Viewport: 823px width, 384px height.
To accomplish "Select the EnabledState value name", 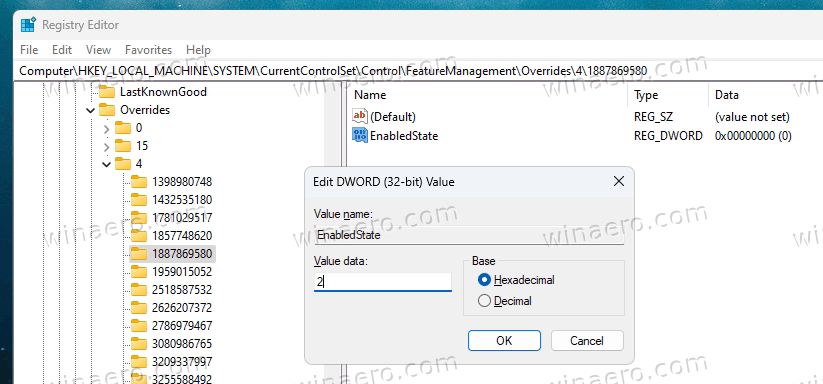I will [404, 136].
